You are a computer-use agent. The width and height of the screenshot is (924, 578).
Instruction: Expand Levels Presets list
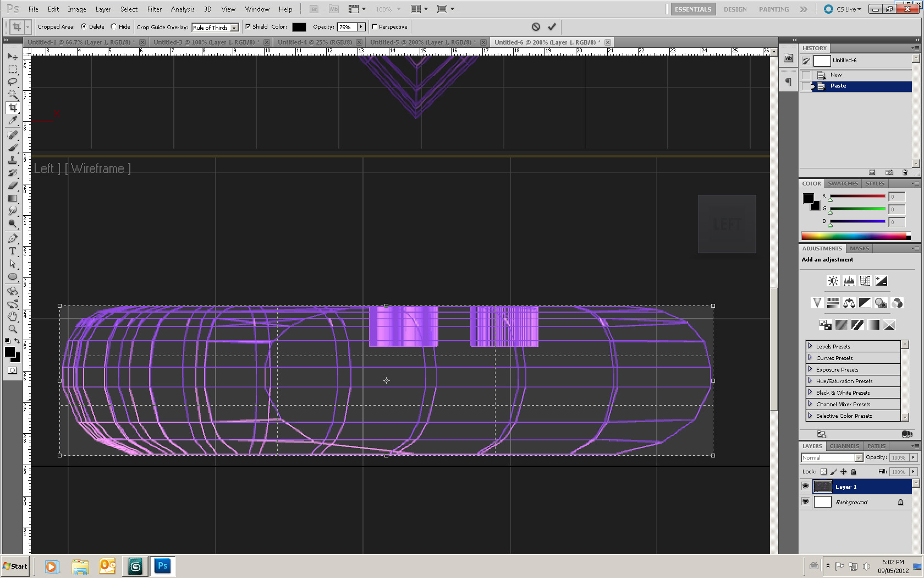point(810,346)
